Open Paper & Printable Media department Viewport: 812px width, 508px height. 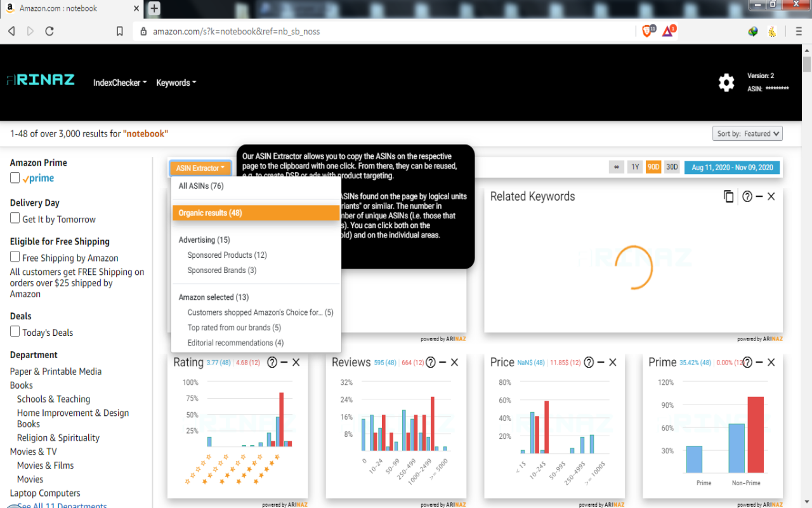[x=56, y=371]
